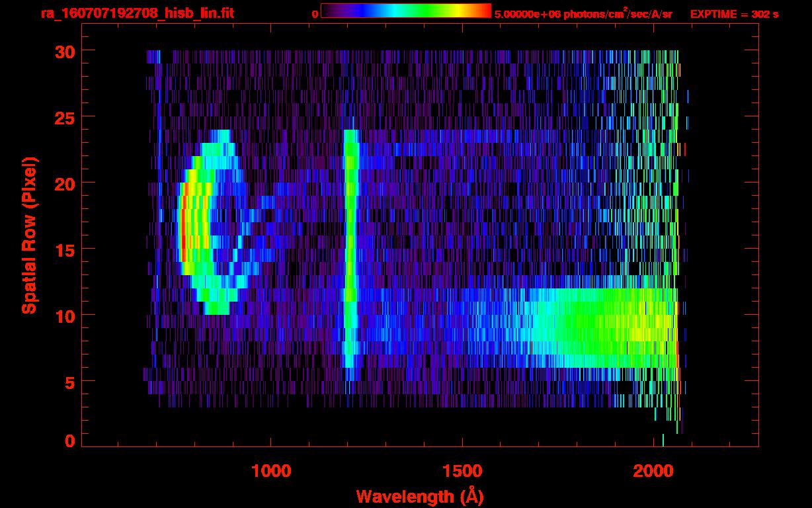Click y-axis tick label 5
Screen dimensions: 812x508
pos(70,382)
